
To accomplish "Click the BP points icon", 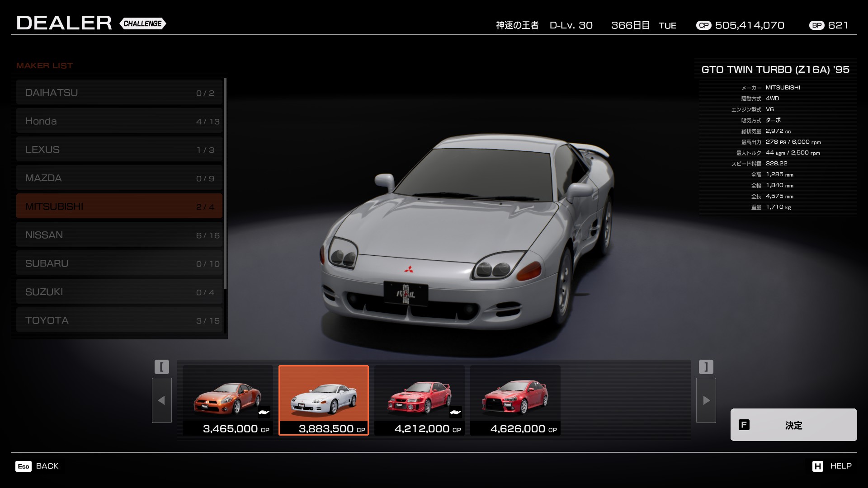I will point(816,25).
